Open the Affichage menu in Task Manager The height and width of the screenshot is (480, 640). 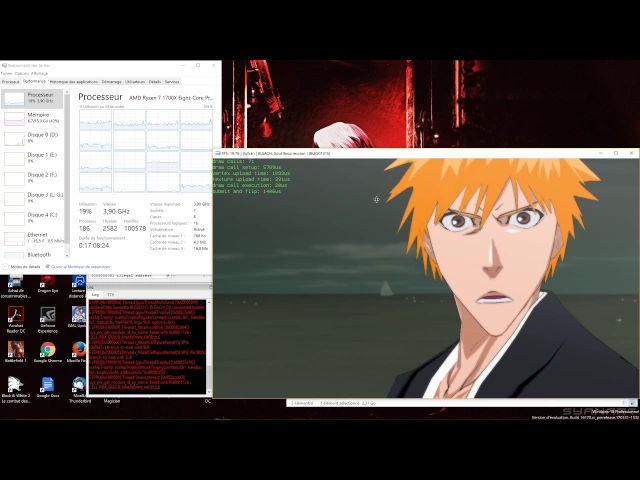pyautogui.click(x=40, y=73)
